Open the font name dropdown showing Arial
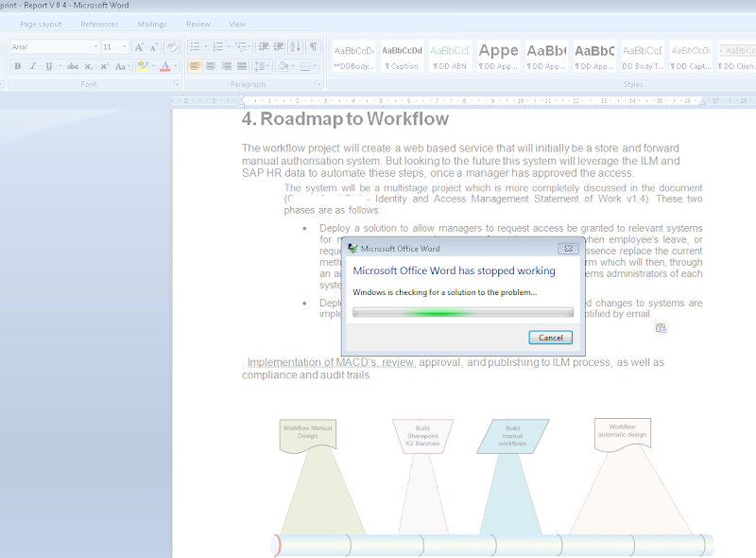Viewport: 756px width, 558px height. [x=95, y=46]
